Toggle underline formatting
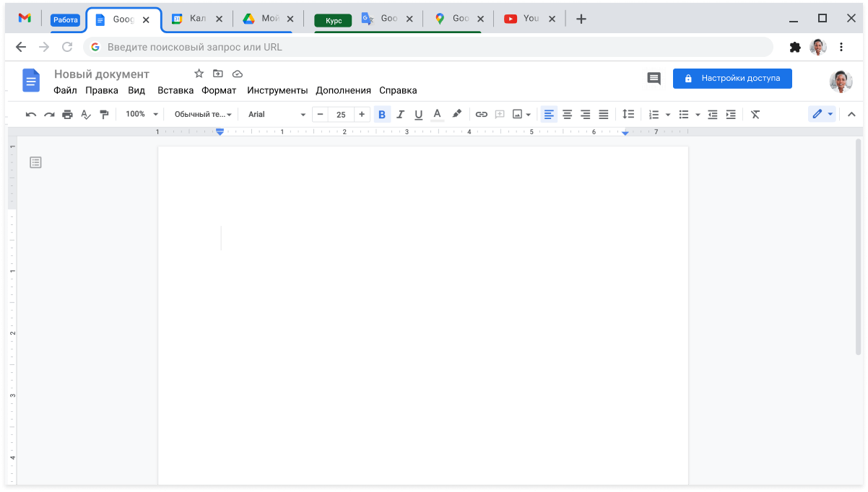 [x=418, y=115]
